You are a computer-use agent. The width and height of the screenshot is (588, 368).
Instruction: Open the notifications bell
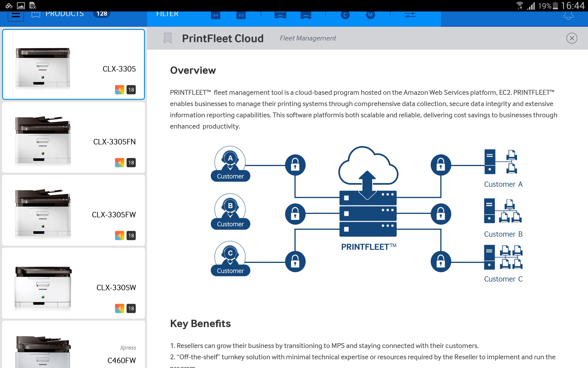point(568,16)
